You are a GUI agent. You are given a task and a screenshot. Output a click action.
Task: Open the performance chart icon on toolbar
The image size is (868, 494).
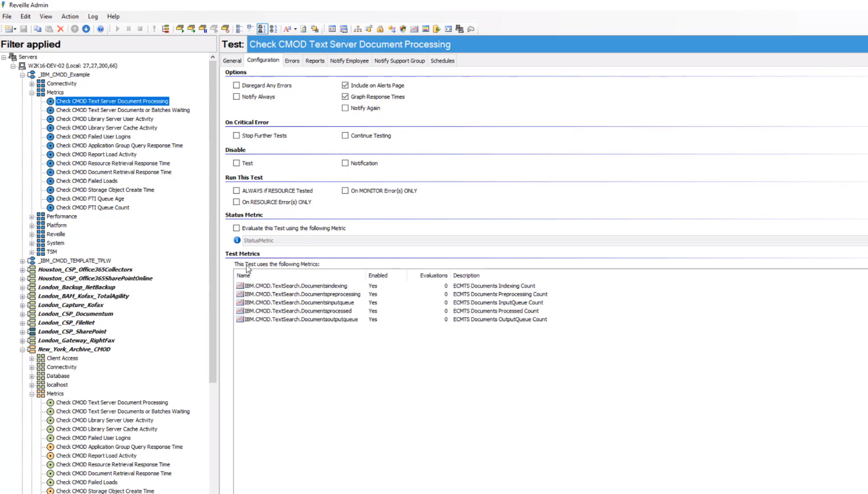tap(414, 29)
